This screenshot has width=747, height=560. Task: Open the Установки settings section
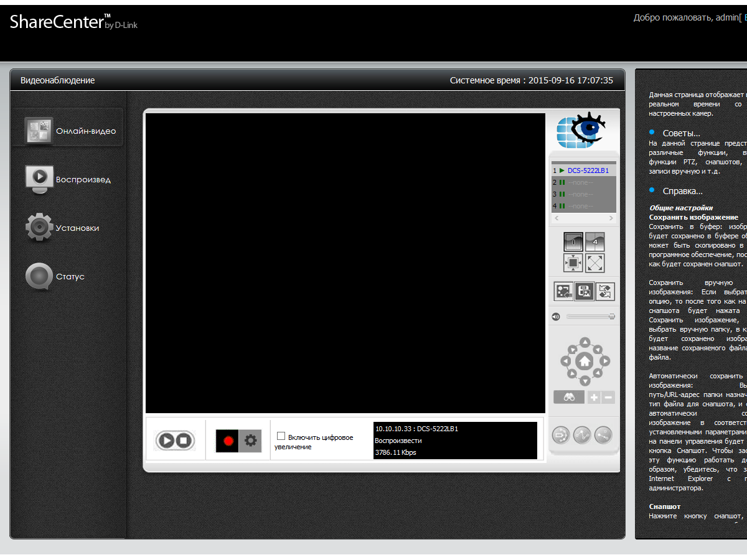pyautogui.click(x=62, y=228)
